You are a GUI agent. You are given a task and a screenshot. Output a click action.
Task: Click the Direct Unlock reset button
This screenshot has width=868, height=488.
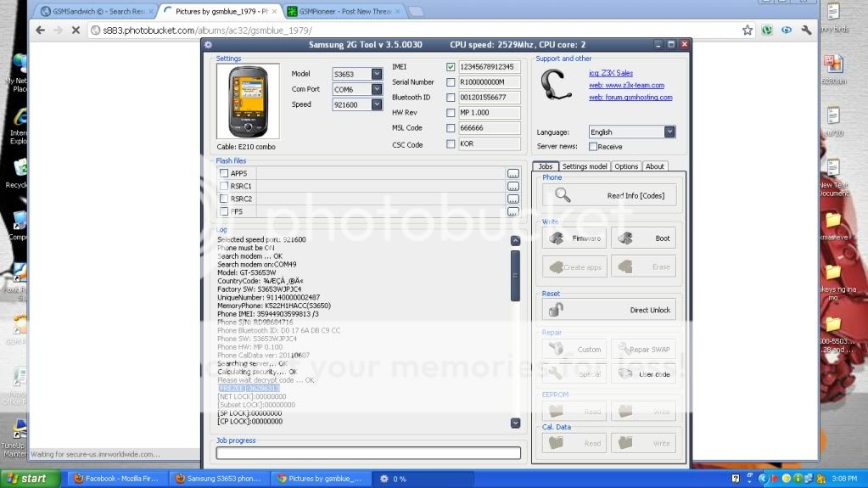(609, 310)
